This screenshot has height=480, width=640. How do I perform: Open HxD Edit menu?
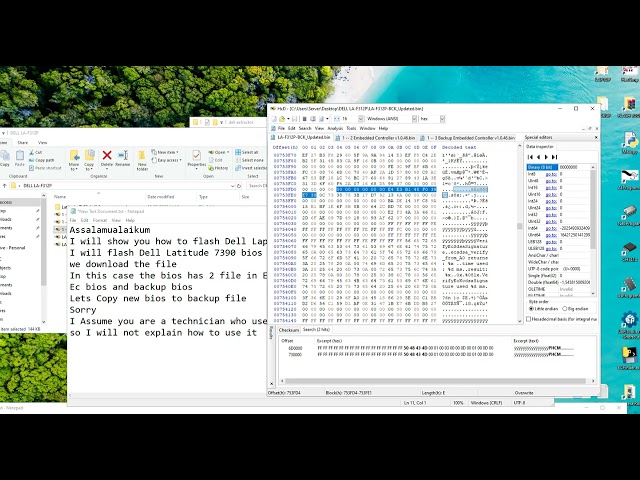(291, 128)
